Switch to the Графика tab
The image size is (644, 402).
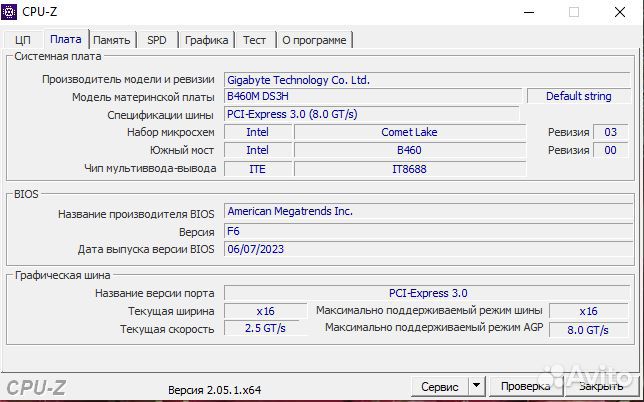tap(207, 40)
